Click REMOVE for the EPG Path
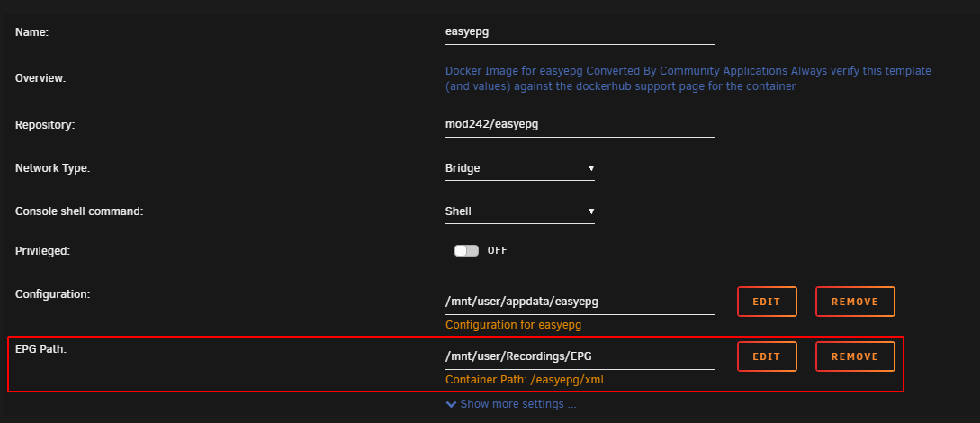The image size is (980, 423). point(855,356)
